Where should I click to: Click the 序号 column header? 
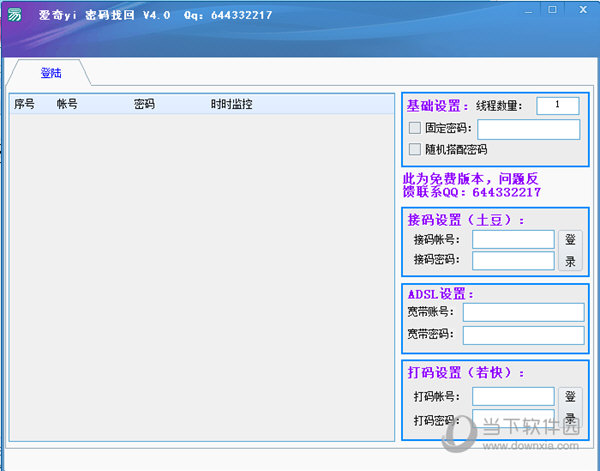coord(25,103)
